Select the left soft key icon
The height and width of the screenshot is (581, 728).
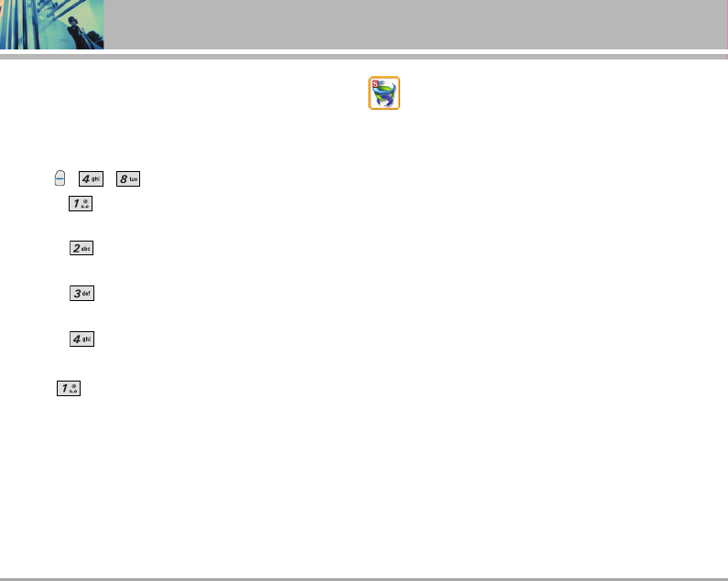pos(60,178)
